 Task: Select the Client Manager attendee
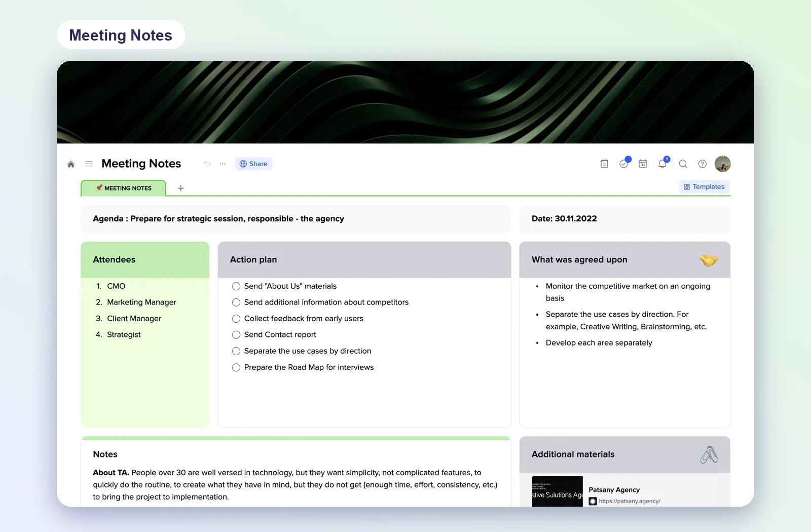[134, 319]
